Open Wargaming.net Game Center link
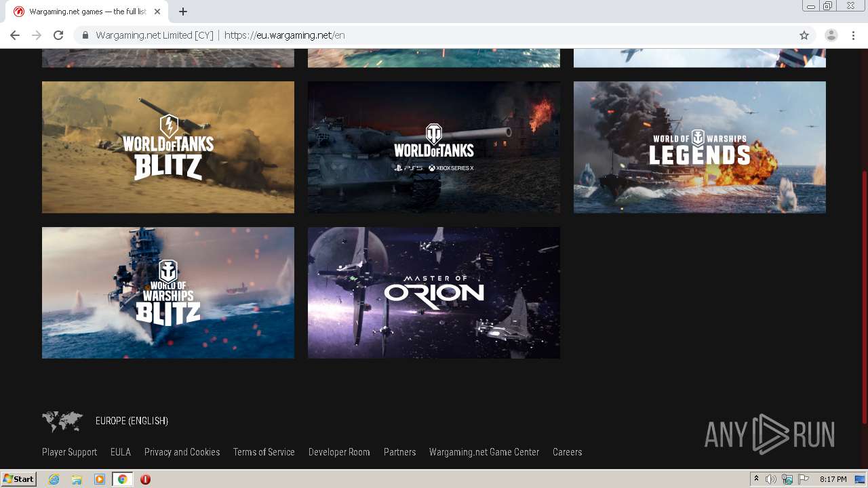Viewport: 868px width, 488px height. [x=484, y=452]
